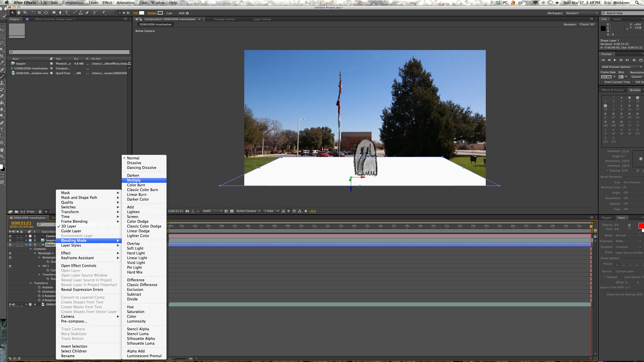Screen dimensions: 644x362
Task: Switch to the Wiggler tab
Action: click(606, 217)
